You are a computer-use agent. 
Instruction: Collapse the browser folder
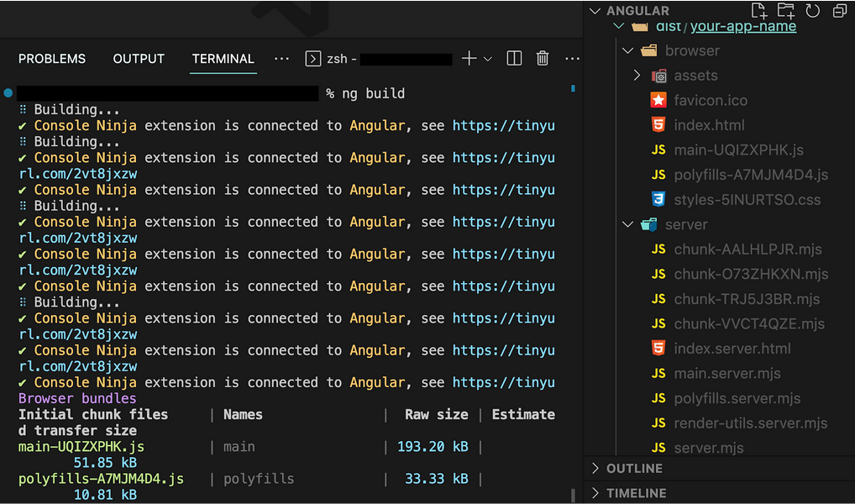pyautogui.click(x=627, y=50)
